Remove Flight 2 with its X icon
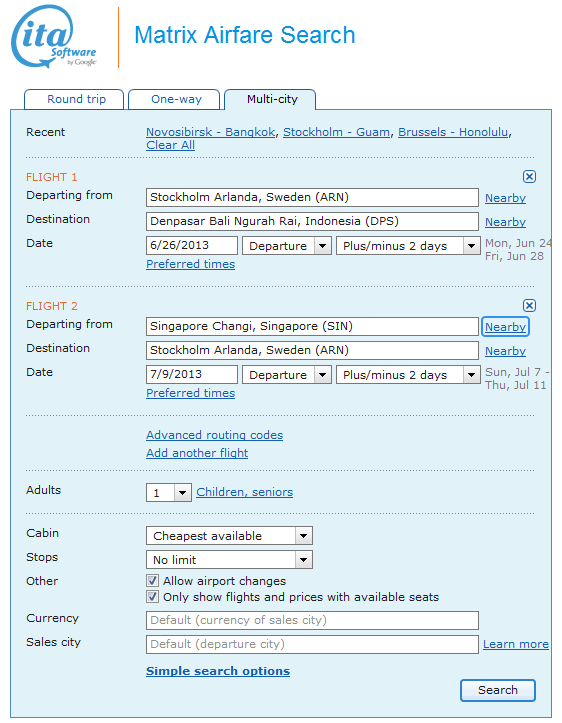562x723 pixels. [529, 305]
